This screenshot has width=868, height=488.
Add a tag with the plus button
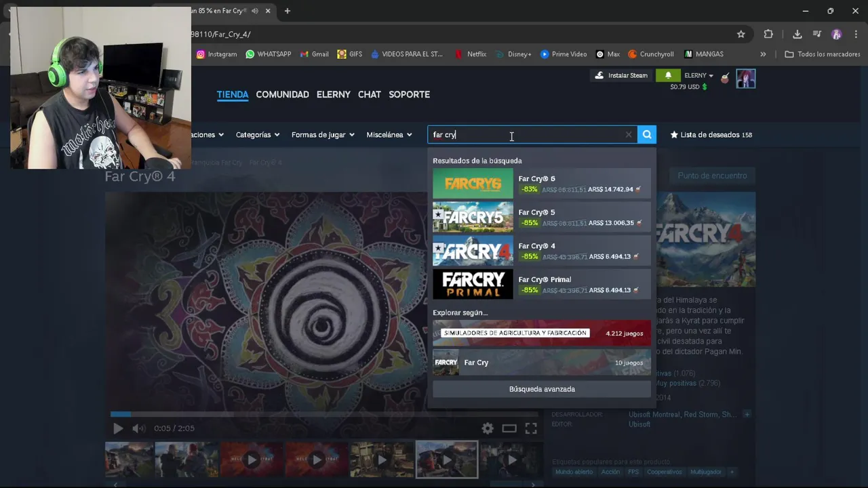click(732, 472)
